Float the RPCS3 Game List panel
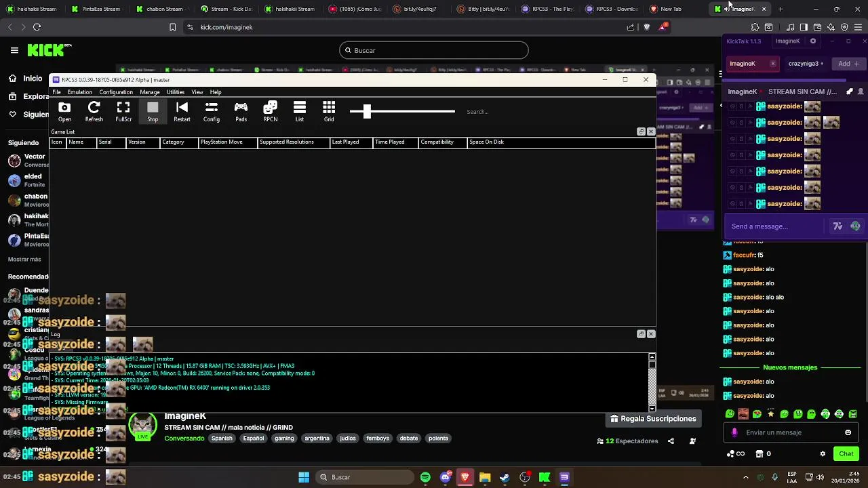Screen dimensions: 868x488 [x=641, y=131]
